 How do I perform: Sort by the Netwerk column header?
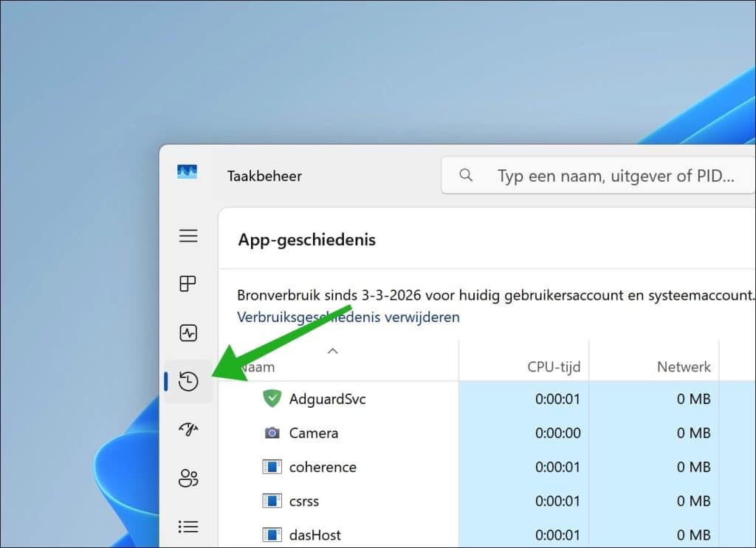tap(683, 366)
